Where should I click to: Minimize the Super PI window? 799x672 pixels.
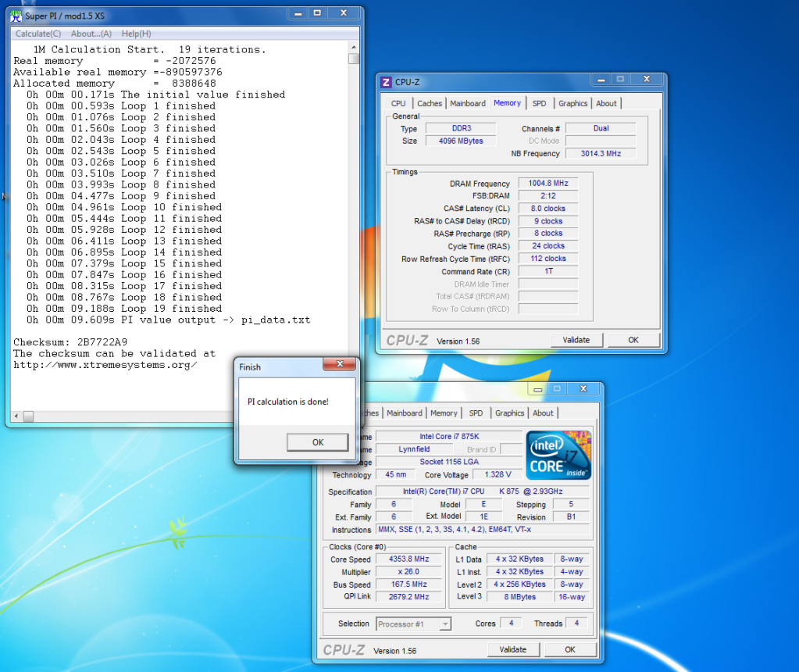pos(297,13)
